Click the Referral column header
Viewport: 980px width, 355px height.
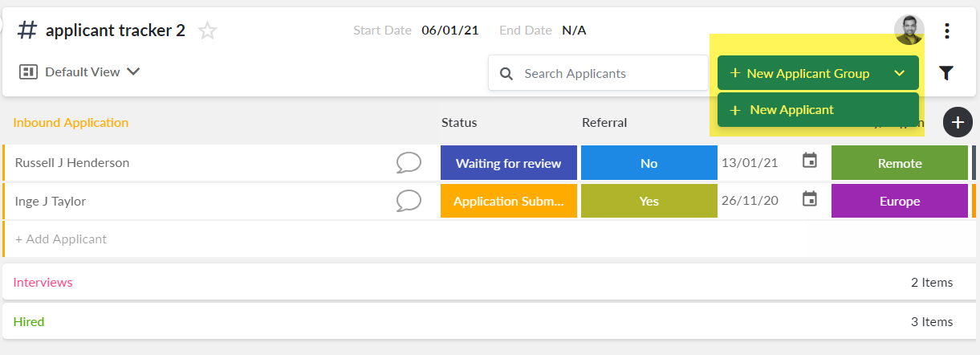coord(604,122)
